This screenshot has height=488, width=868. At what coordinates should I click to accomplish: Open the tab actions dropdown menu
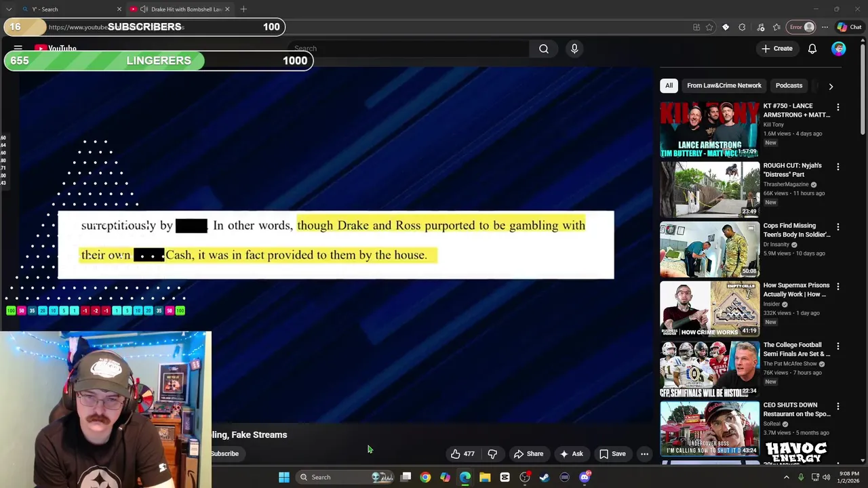(x=9, y=9)
